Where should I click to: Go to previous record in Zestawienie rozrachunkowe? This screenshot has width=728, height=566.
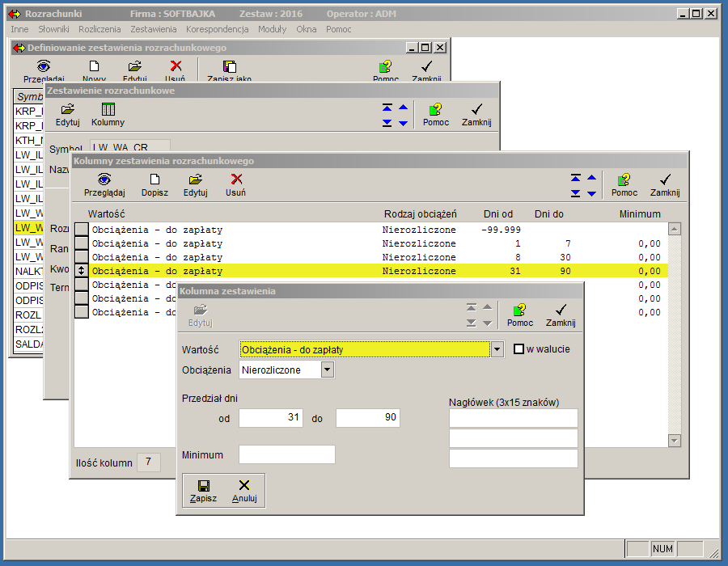point(403,108)
